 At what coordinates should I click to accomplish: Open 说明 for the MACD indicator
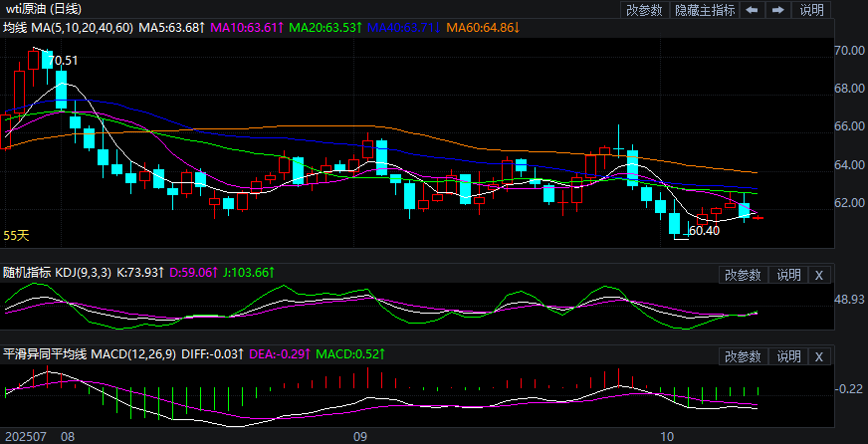(x=788, y=356)
